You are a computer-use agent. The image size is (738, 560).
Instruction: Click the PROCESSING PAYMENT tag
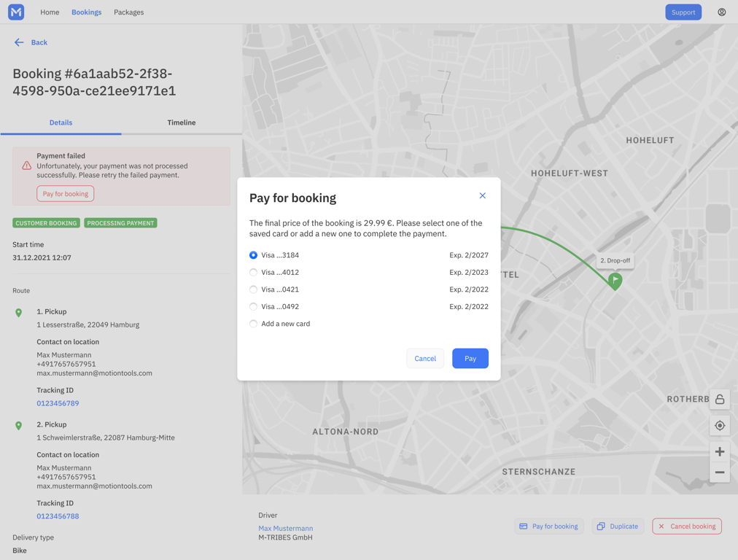tap(120, 223)
